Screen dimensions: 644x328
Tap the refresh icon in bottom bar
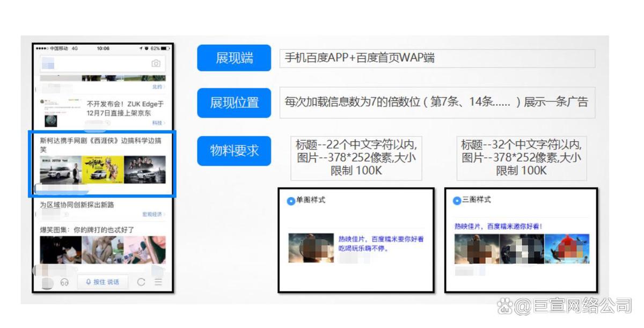(x=141, y=282)
